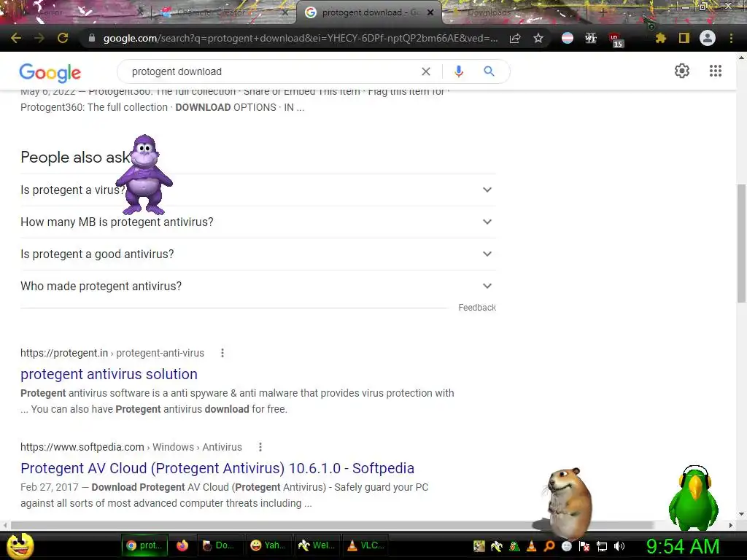Image resolution: width=747 pixels, height=560 pixels.
Task: Click the network computer tray icon
Action: 602,546
